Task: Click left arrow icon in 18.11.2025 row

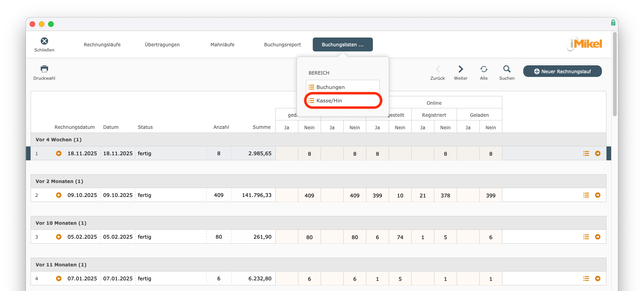Action: [x=59, y=153]
